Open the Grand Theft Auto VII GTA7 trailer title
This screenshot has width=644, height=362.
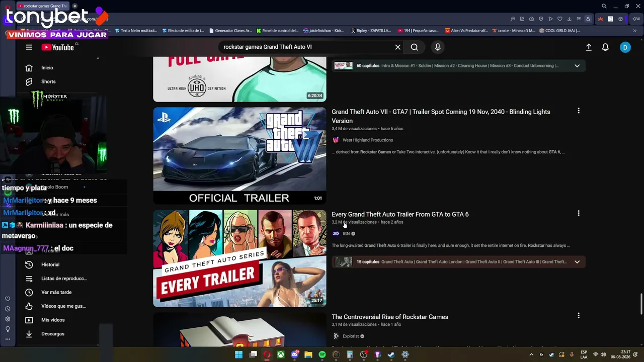[441, 116]
